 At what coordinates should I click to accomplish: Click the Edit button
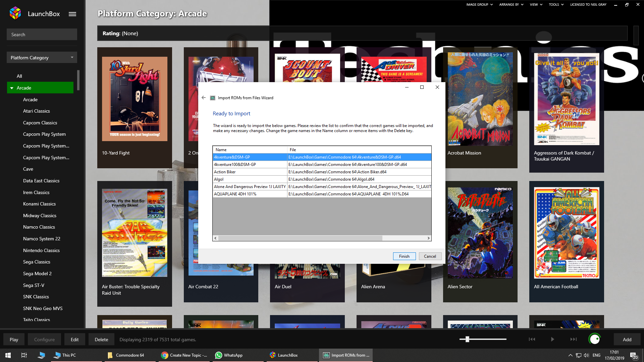coord(74,340)
